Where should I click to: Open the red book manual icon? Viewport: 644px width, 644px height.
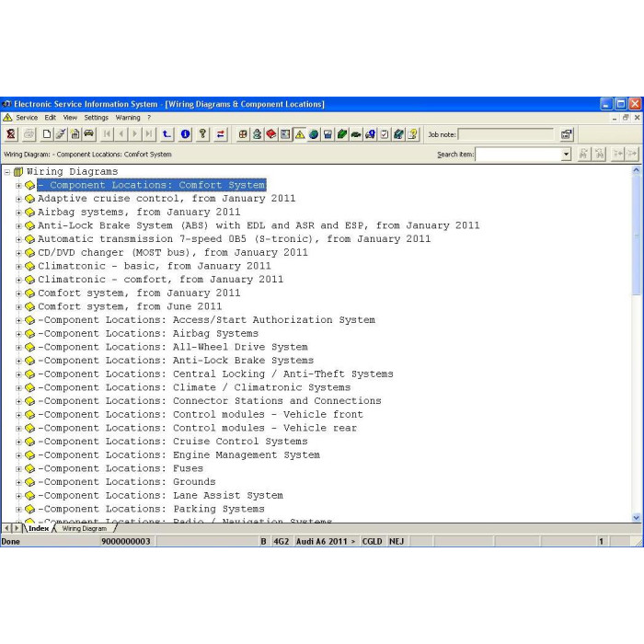pos(271,134)
